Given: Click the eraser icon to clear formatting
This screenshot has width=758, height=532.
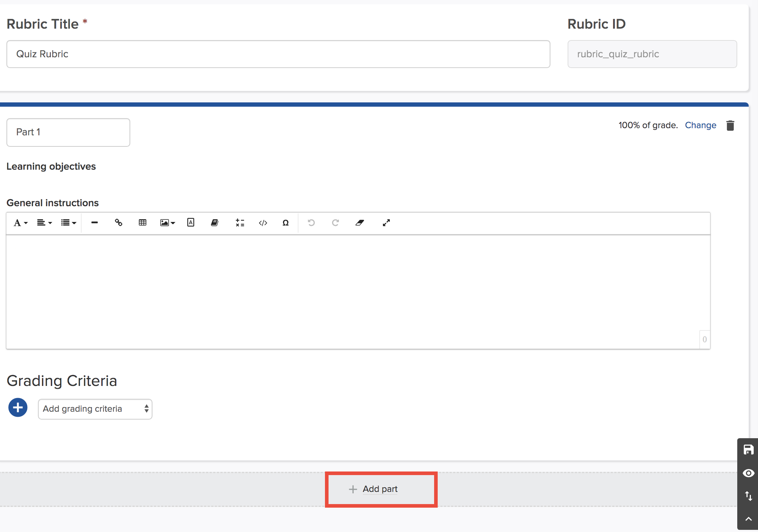Looking at the screenshot, I should (360, 223).
